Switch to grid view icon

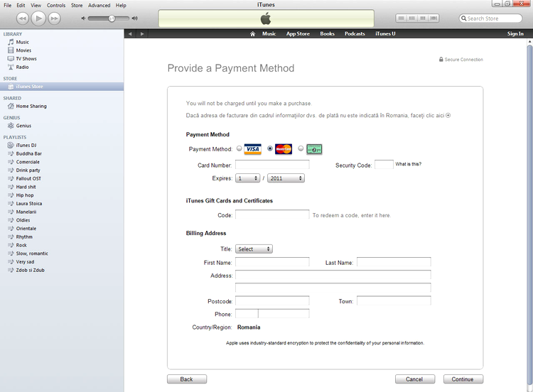coord(423,18)
